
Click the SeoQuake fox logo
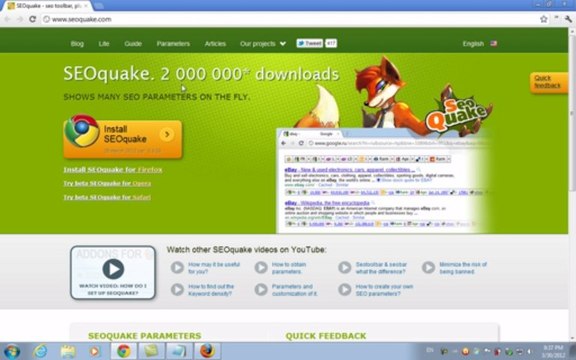tap(457, 114)
